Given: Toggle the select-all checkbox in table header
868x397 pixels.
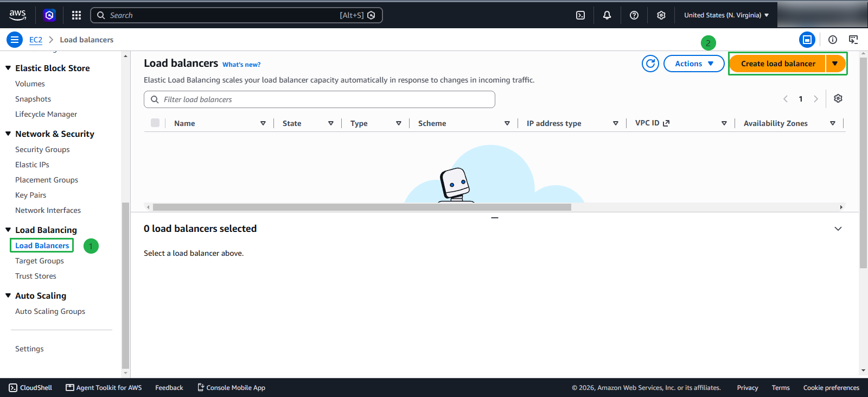Looking at the screenshot, I should pyautogui.click(x=155, y=123).
